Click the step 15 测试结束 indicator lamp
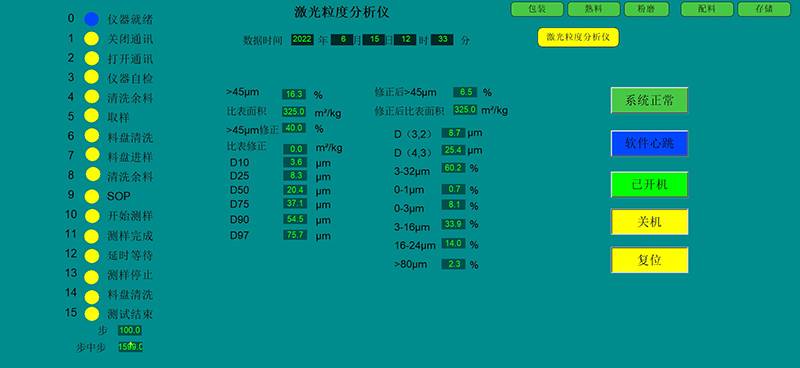This screenshot has height=368, width=800. [x=92, y=314]
